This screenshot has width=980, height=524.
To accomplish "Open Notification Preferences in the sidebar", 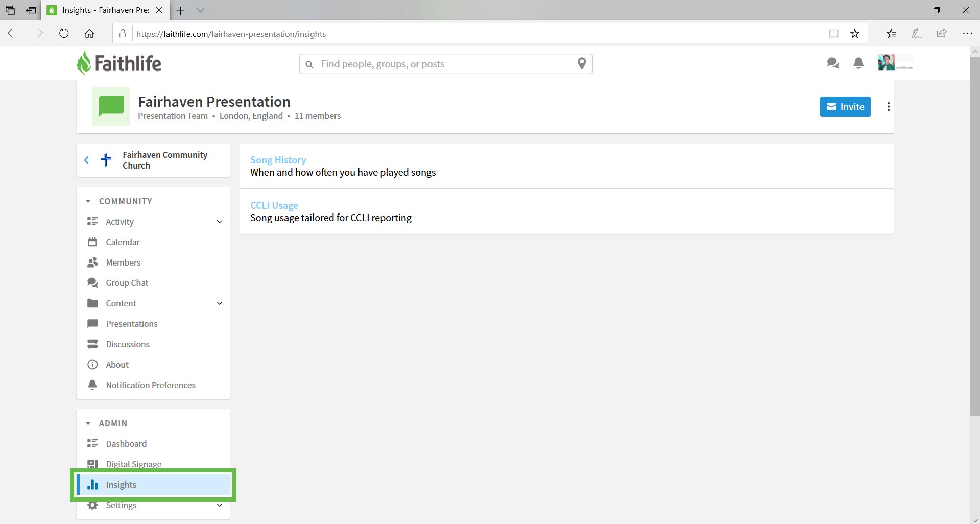I will [151, 385].
